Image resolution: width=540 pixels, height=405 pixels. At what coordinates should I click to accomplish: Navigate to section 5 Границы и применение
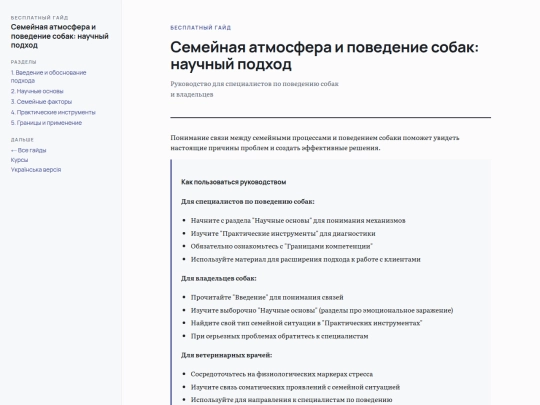point(46,123)
